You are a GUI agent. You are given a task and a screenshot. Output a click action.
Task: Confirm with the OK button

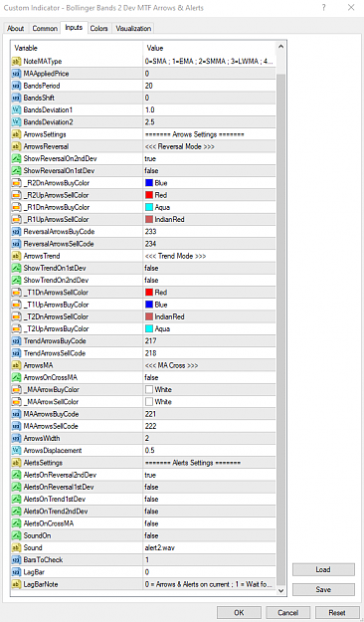pos(239,613)
